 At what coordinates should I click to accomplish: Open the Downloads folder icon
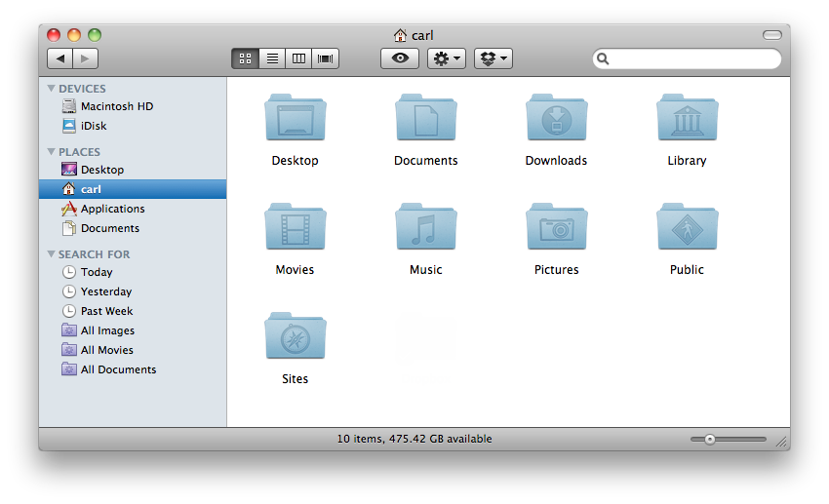556,117
